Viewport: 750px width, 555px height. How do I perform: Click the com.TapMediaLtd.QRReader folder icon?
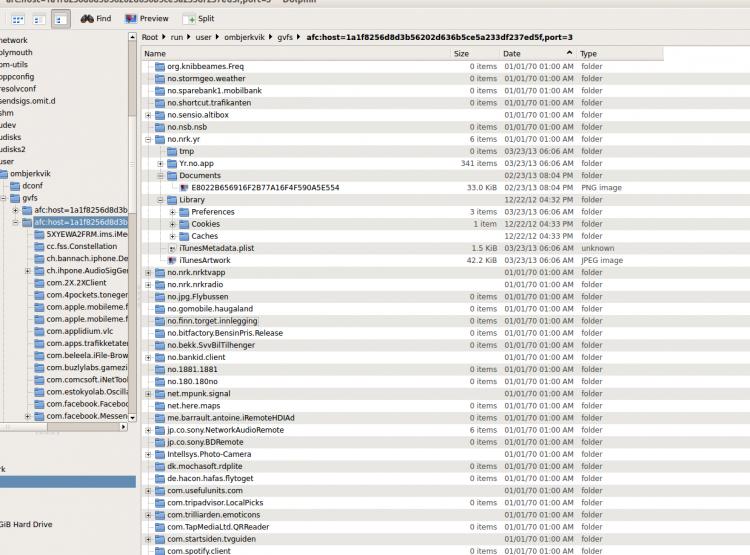click(x=160, y=527)
